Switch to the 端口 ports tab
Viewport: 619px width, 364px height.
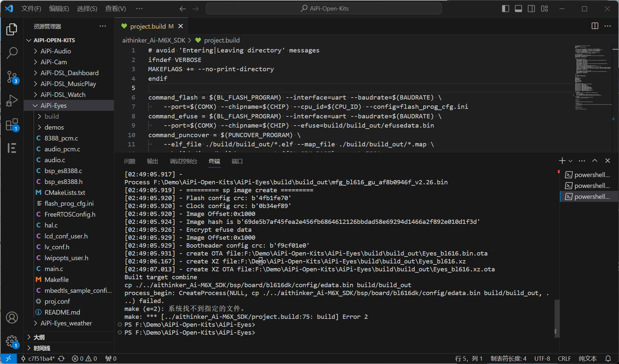(x=237, y=161)
